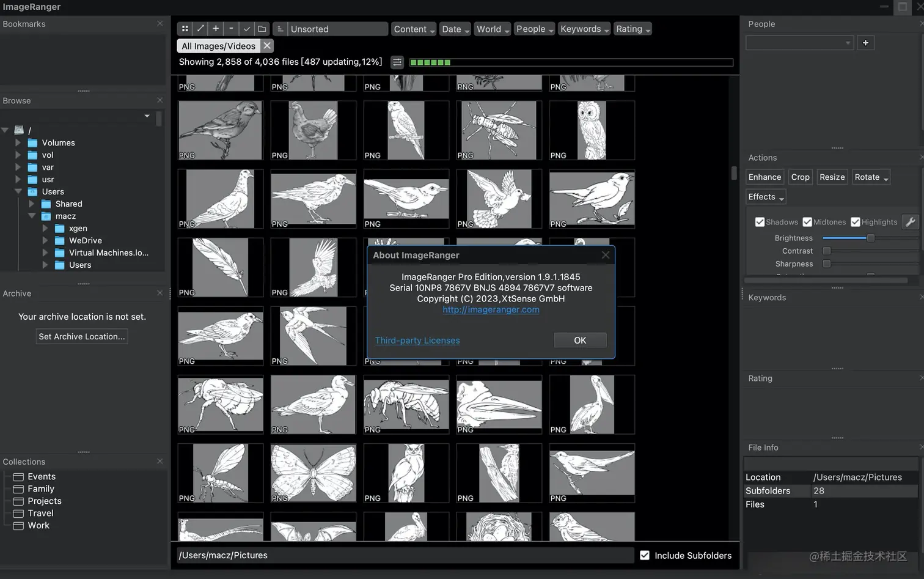Add a person with the plus button
Screen dimensions: 924x579
(x=865, y=43)
